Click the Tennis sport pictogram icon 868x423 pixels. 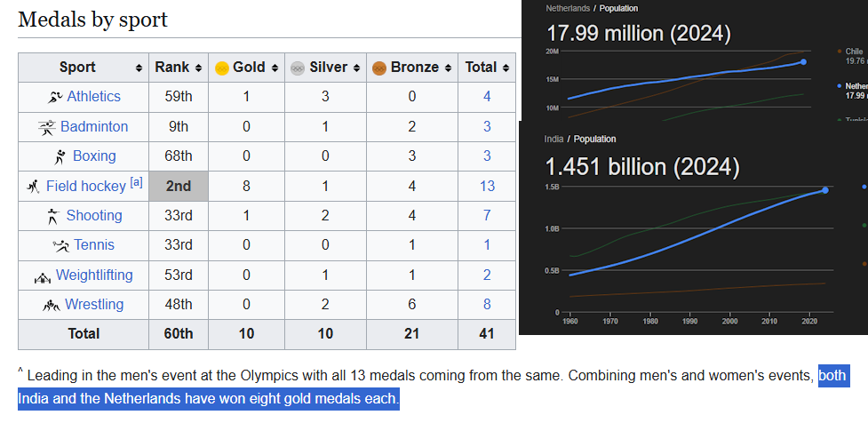coord(60,245)
